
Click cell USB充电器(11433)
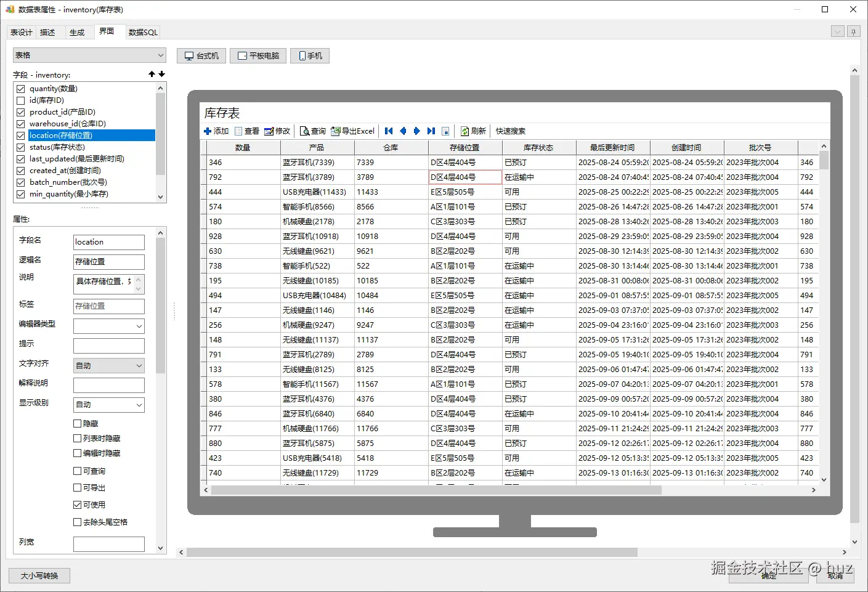(x=317, y=192)
